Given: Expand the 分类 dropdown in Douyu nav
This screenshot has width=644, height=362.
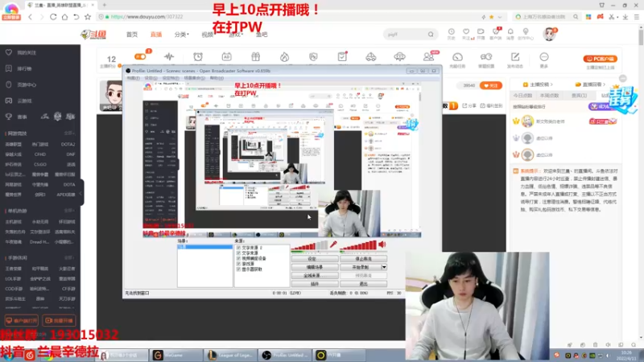Looking at the screenshot, I should coord(181,35).
